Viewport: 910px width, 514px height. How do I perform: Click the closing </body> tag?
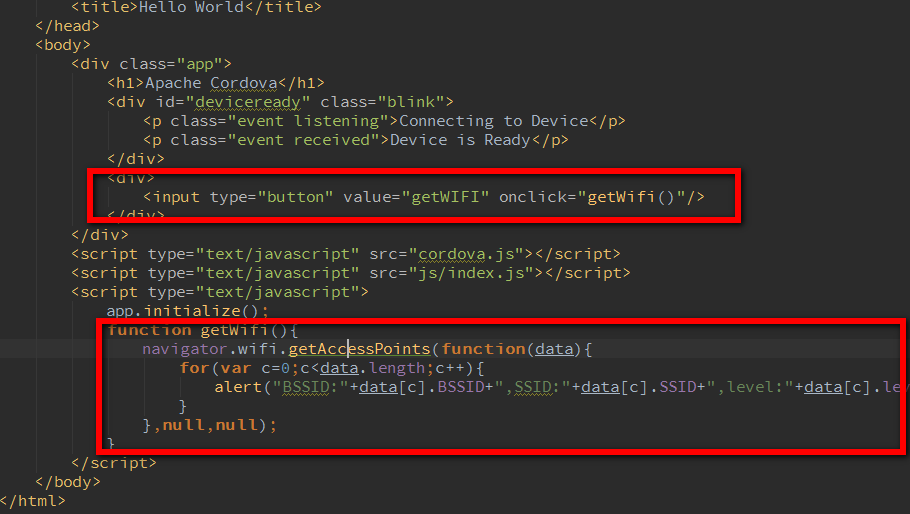coord(67,482)
